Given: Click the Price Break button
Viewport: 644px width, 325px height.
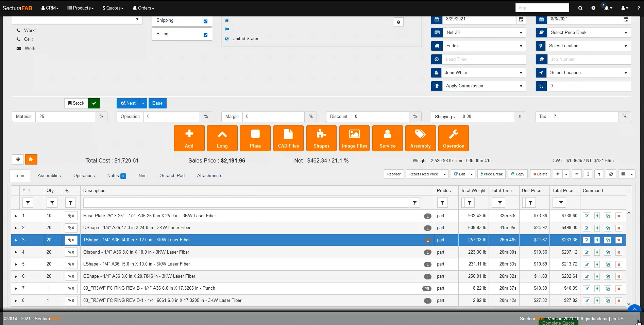Looking at the screenshot, I should 491,174.
